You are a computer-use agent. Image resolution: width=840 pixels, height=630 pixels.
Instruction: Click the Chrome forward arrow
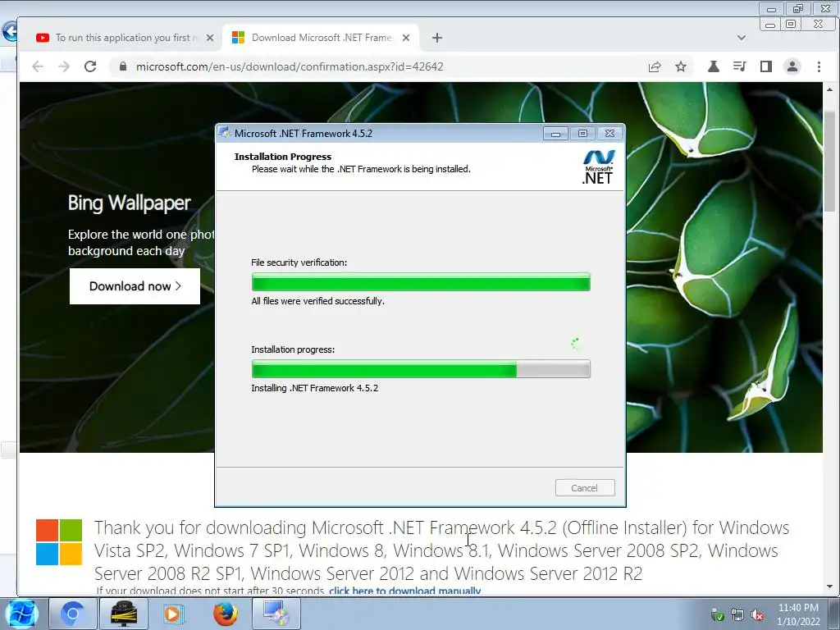tap(64, 66)
